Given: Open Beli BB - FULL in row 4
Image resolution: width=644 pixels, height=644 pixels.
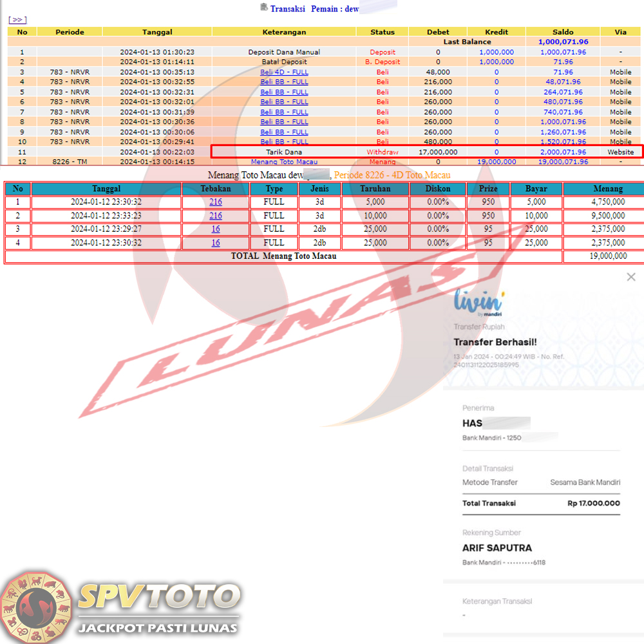Looking at the screenshot, I should pyautogui.click(x=284, y=82).
